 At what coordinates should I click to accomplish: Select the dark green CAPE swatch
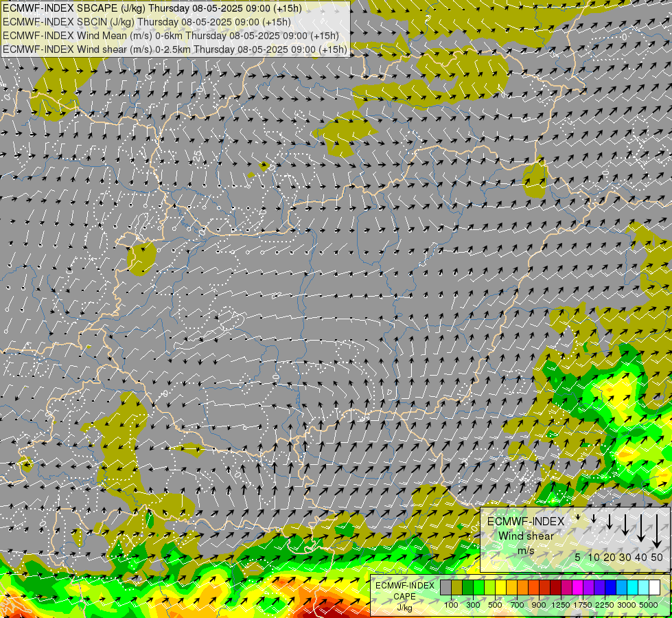[x=468, y=588]
